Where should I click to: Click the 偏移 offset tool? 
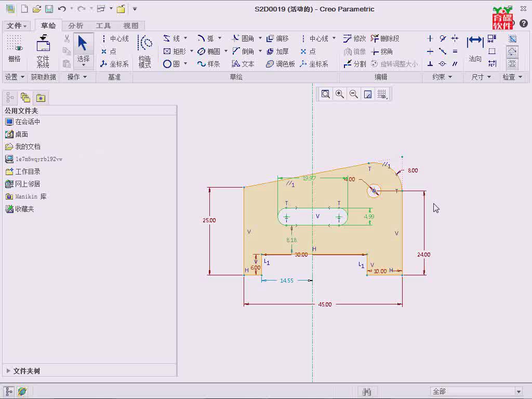tap(277, 38)
